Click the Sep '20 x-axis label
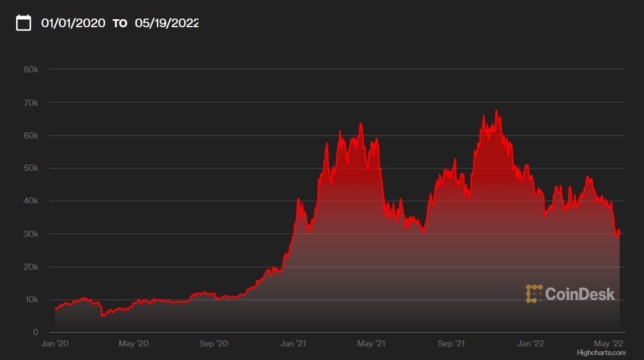The width and height of the screenshot is (644, 360). coord(214,343)
